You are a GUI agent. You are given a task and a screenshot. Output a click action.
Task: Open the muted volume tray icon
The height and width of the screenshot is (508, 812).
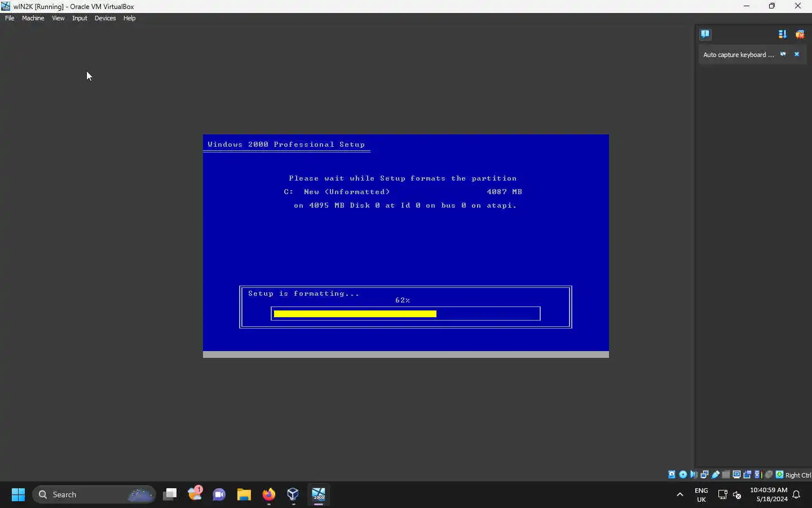(737, 495)
